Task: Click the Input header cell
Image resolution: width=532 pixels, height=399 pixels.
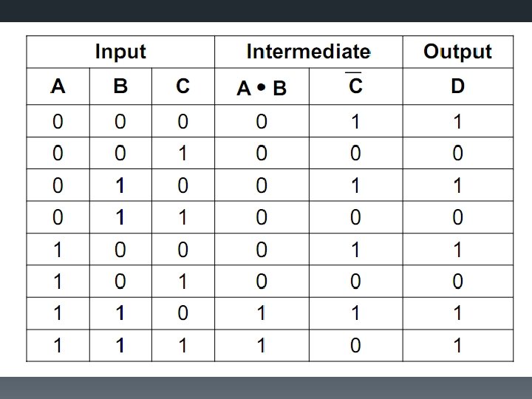Action: pos(120,52)
